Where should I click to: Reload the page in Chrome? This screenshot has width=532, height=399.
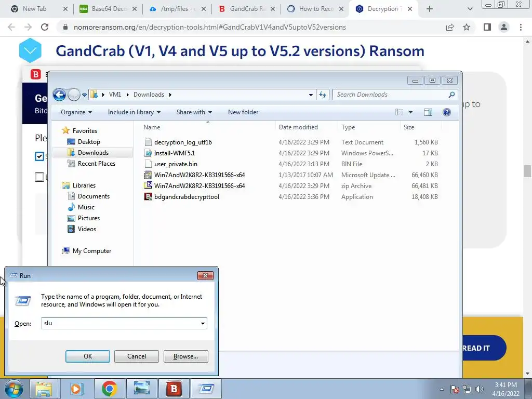(45, 27)
